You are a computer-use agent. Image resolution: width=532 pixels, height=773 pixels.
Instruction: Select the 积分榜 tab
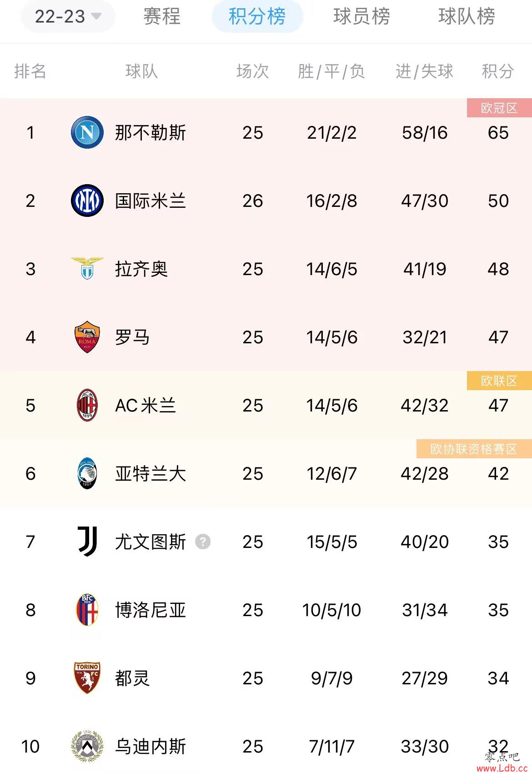[257, 16]
